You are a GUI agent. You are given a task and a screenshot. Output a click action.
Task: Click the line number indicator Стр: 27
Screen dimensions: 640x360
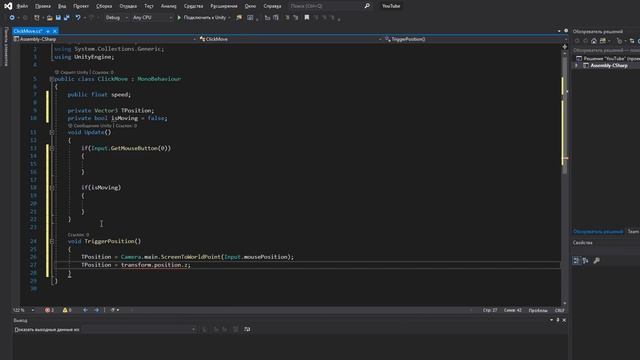point(490,310)
